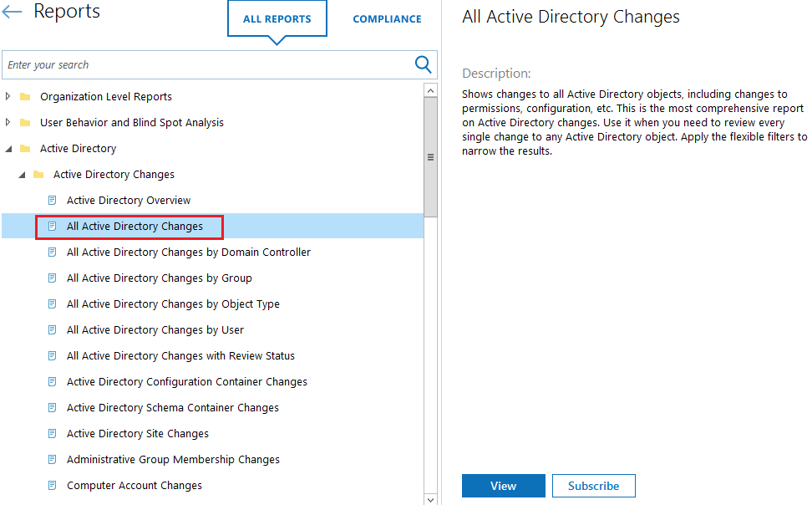Image resolution: width=812 pixels, height=505 pixels.
Task: Select All Active Directory Changes by User
Action: pos(155,330)
